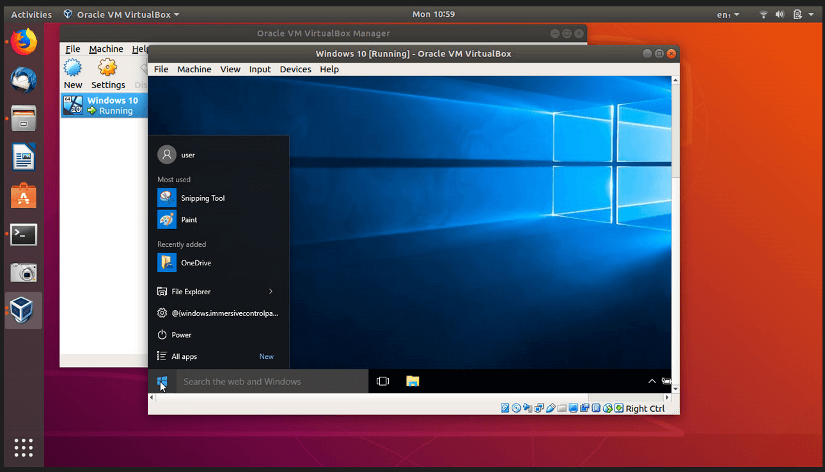825x472 pixels.
Task: Click the network adapter icon in VM status bar
Action: pyautogui.click(x=539, y=408)
